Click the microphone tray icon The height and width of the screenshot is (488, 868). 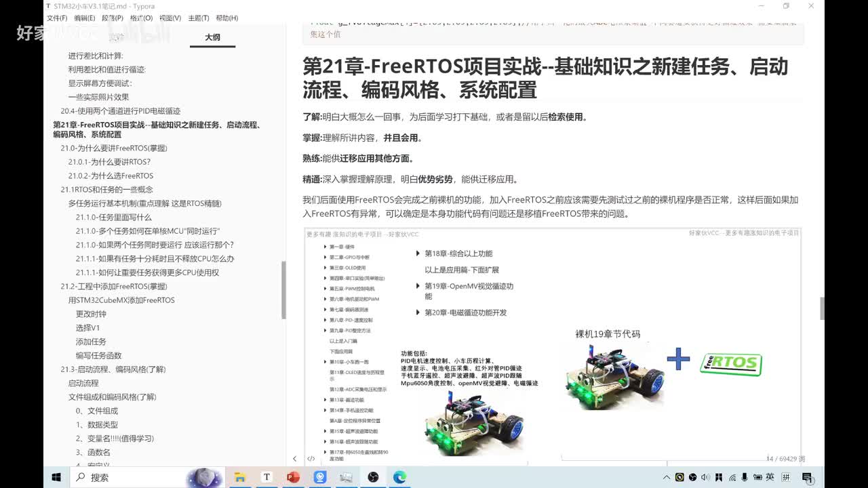click(744, 477)
